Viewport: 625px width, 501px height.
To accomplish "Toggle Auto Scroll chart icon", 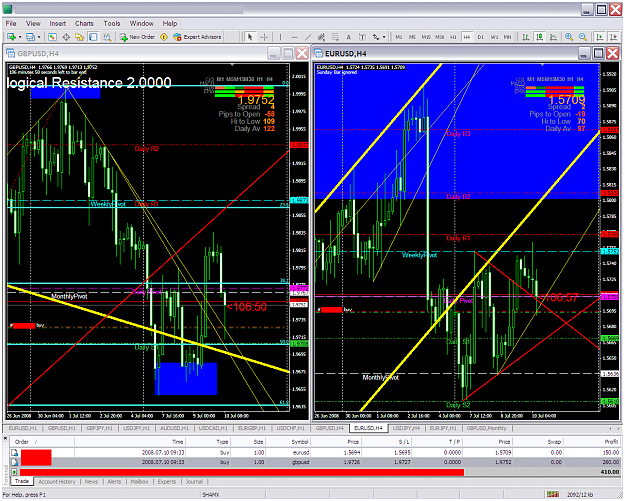I will coord(599,37).
